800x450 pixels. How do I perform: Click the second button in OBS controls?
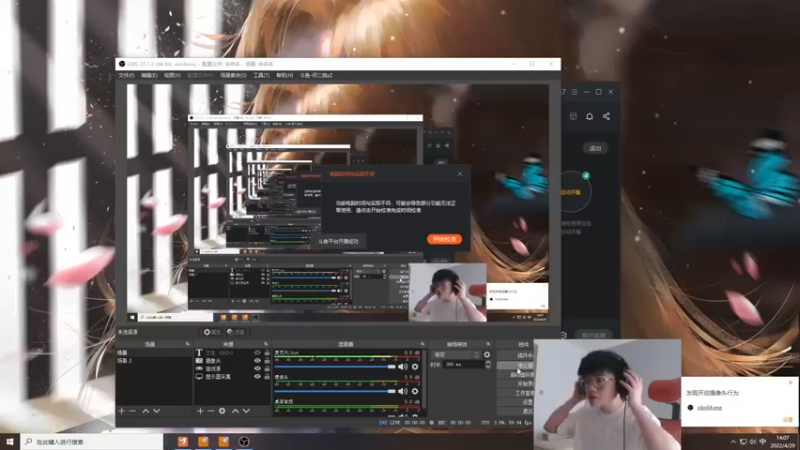pyautogui.click(x=515, y=365)
